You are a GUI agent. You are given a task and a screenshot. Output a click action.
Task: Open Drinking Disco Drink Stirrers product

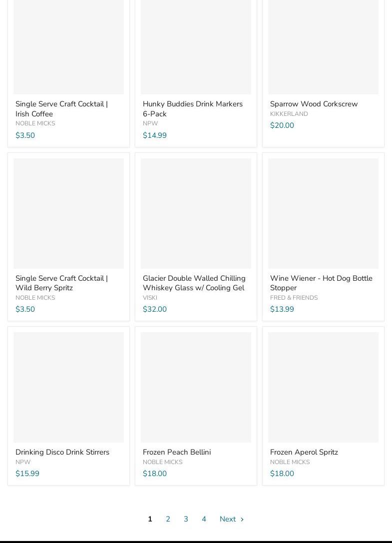pyautogui.click(x=62, y=452)
